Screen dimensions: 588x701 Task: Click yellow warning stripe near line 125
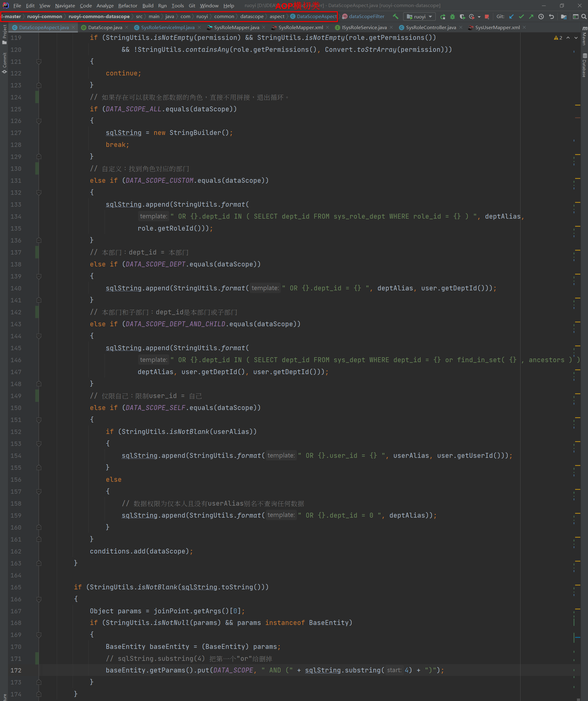(578, 105)
